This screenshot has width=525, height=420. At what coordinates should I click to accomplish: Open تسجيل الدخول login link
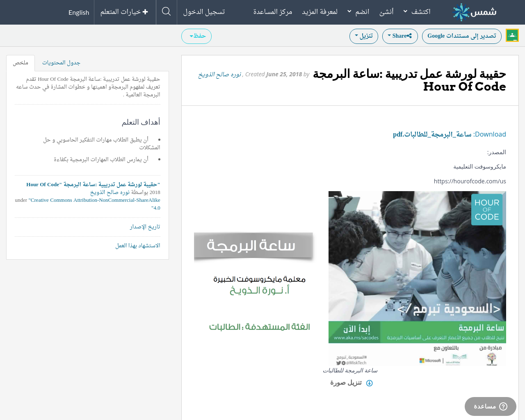[x=204, y=12]
